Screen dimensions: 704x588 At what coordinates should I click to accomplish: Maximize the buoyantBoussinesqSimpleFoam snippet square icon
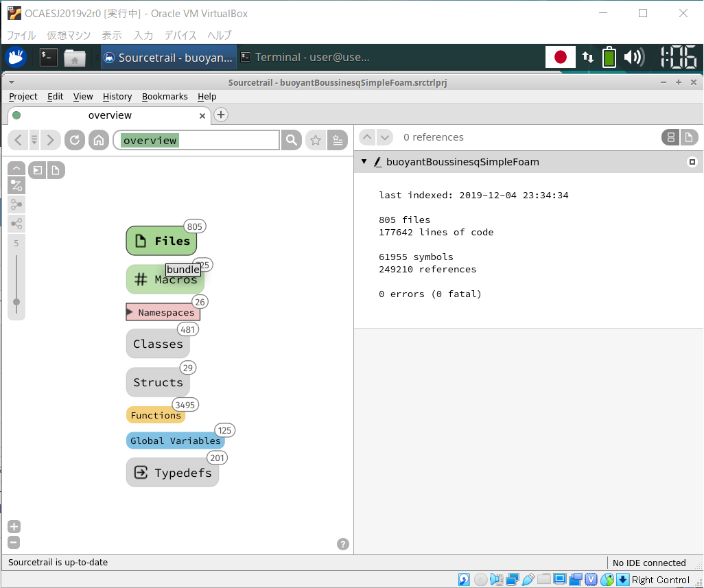click(692, 162)
